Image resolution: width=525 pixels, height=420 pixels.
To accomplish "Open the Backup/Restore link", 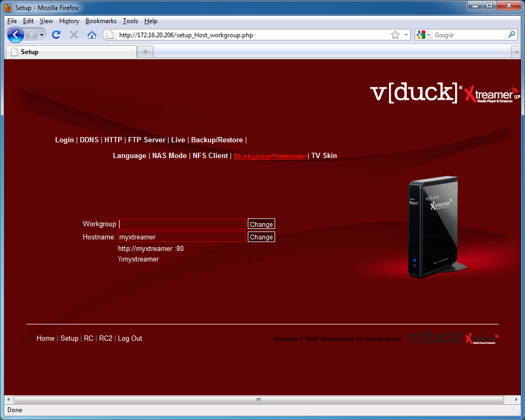I will [217, 140].
